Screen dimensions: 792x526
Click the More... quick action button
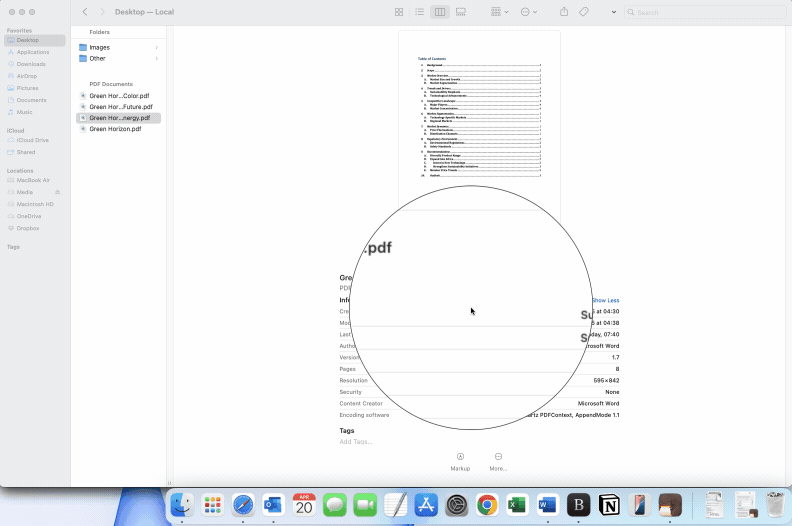click(x=498, y=462)
